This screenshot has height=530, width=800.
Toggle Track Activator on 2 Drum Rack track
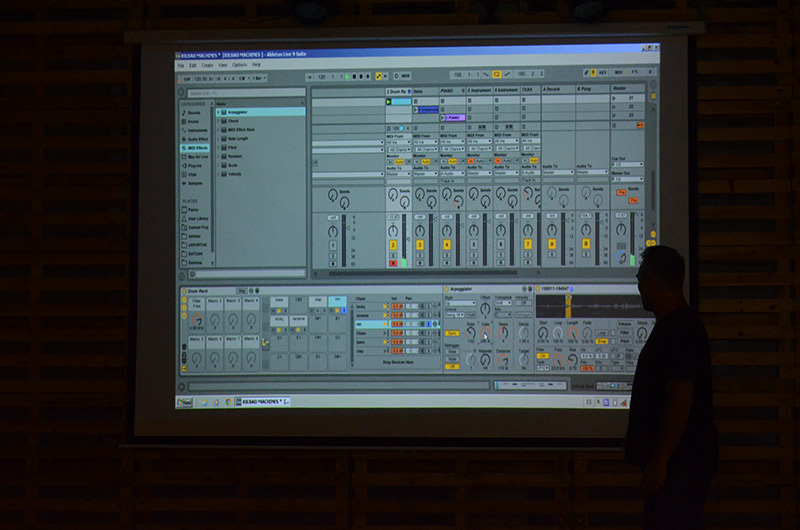pyautogui.click(x=393, y=244)
